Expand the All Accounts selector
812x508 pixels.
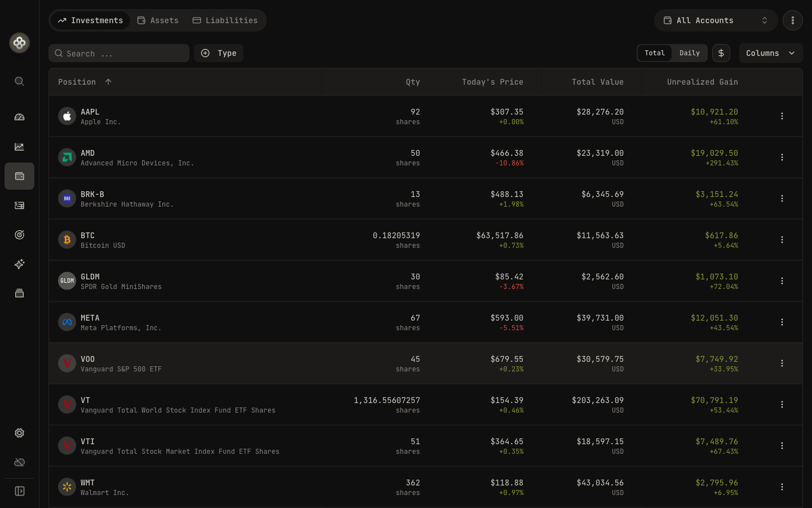click(716, 20)
